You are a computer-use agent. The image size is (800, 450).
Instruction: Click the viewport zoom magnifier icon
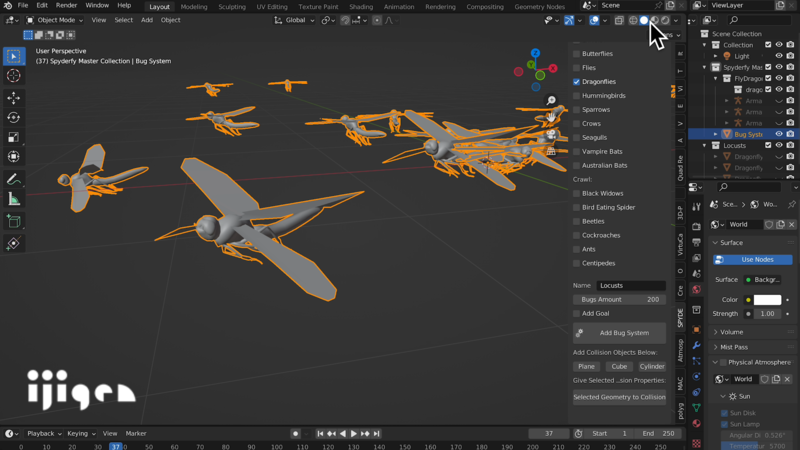(551, 101)
